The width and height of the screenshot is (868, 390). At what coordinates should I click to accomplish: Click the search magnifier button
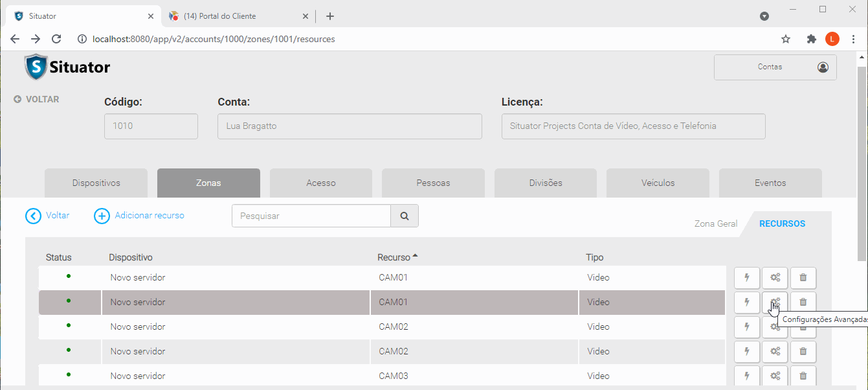(405, 216)
